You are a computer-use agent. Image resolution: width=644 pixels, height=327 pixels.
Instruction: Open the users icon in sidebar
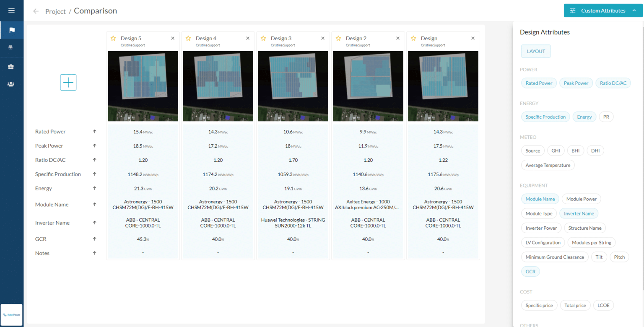point(11,84)
